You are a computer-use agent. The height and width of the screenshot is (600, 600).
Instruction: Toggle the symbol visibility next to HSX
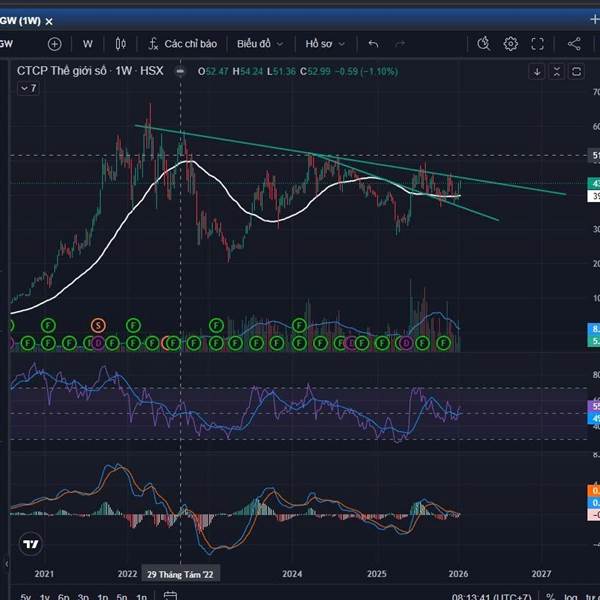tap(180, 71)
